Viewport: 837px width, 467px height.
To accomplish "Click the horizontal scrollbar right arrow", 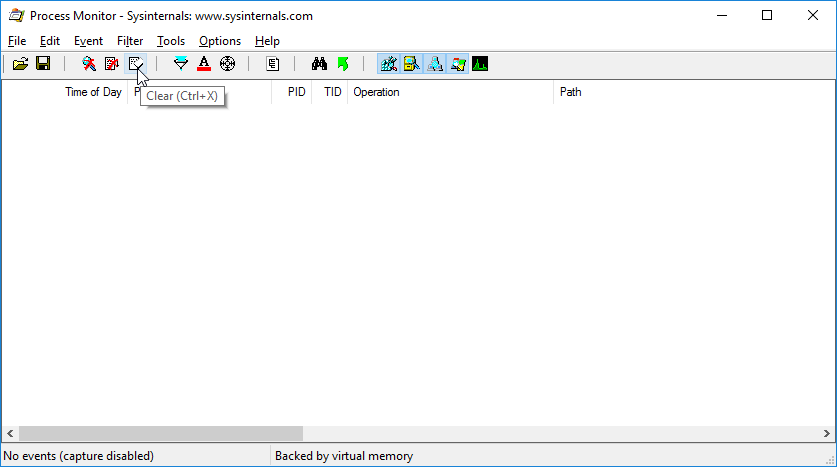I will click(x=826, y=433).
